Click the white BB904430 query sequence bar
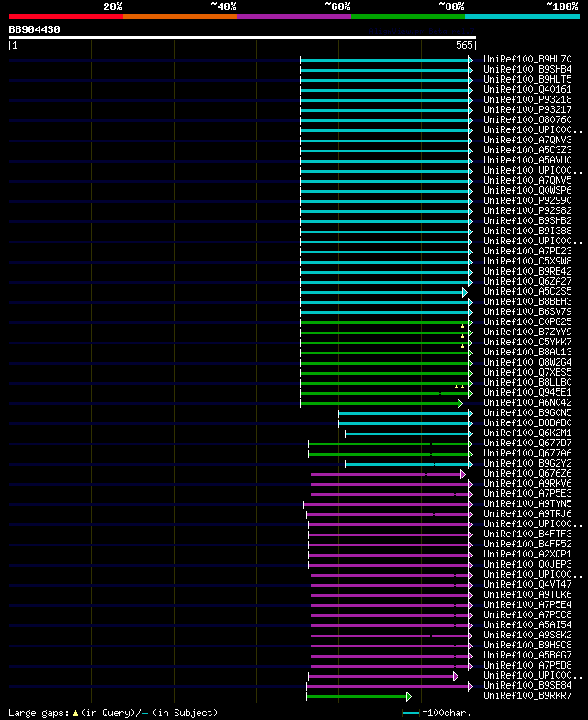The image size is (588, 720). tap(243, 38)
